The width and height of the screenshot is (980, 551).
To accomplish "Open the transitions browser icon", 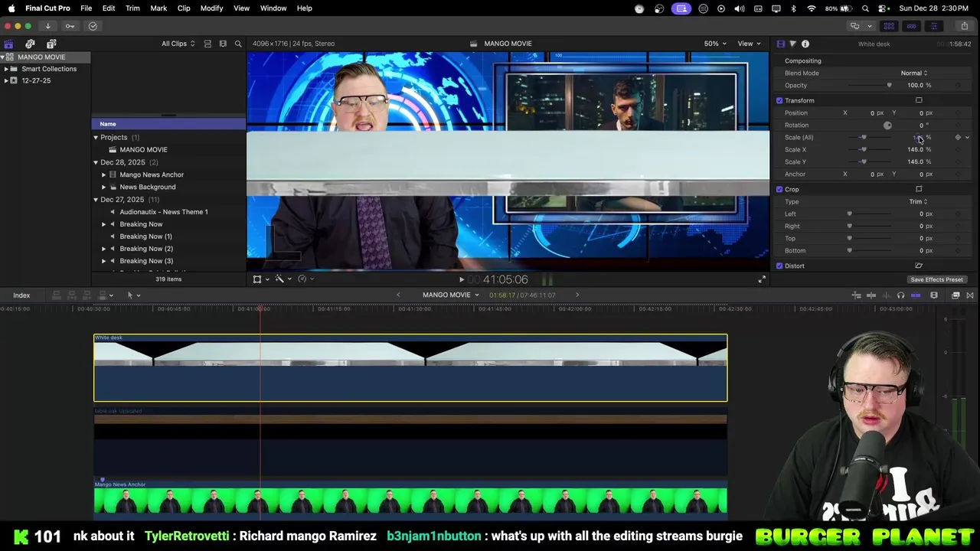I will coord(970,295).
